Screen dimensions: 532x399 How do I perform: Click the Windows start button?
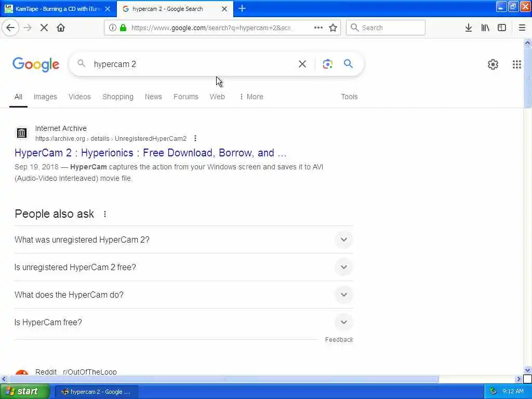(24, 391)
